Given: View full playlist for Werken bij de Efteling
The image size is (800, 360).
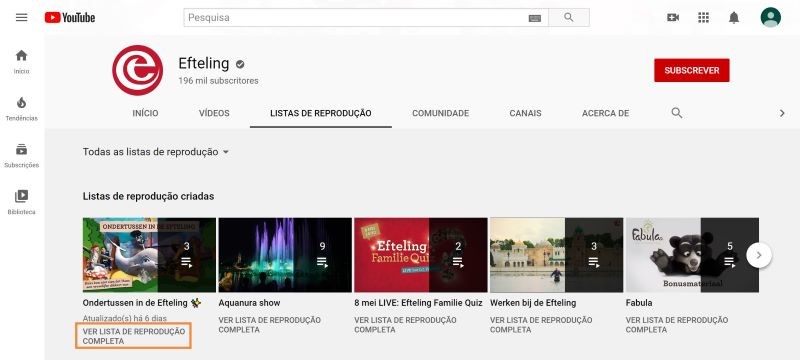Looking at the screenshot, I should point(541,325).
